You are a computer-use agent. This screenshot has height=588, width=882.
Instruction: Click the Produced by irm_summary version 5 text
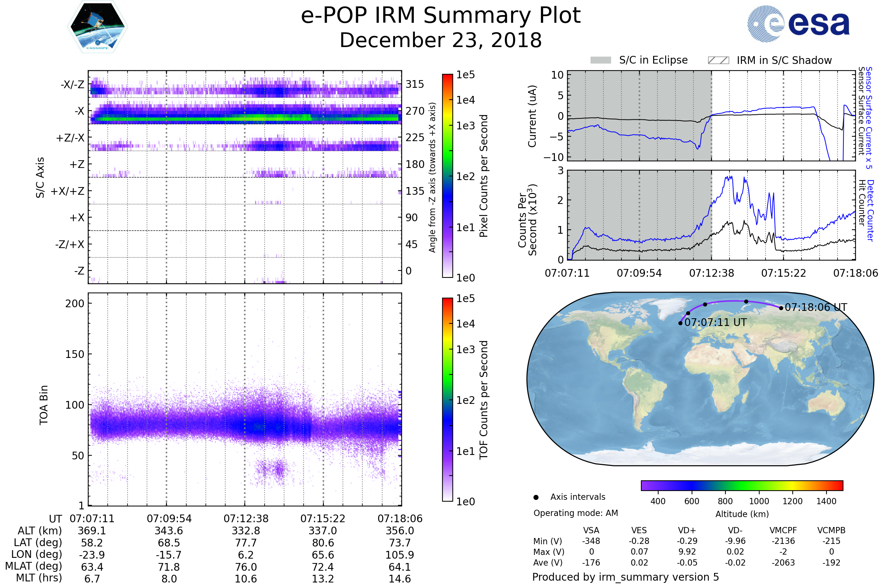tap(625, 577)
